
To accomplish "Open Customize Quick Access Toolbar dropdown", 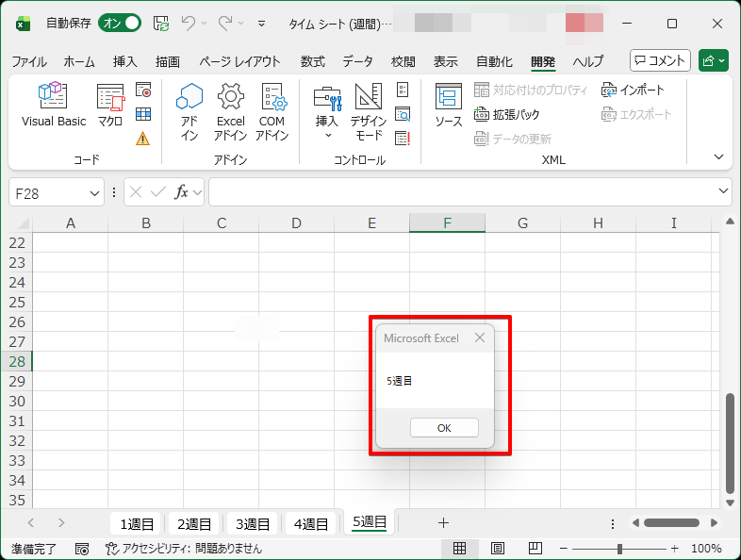I will 261,24.
